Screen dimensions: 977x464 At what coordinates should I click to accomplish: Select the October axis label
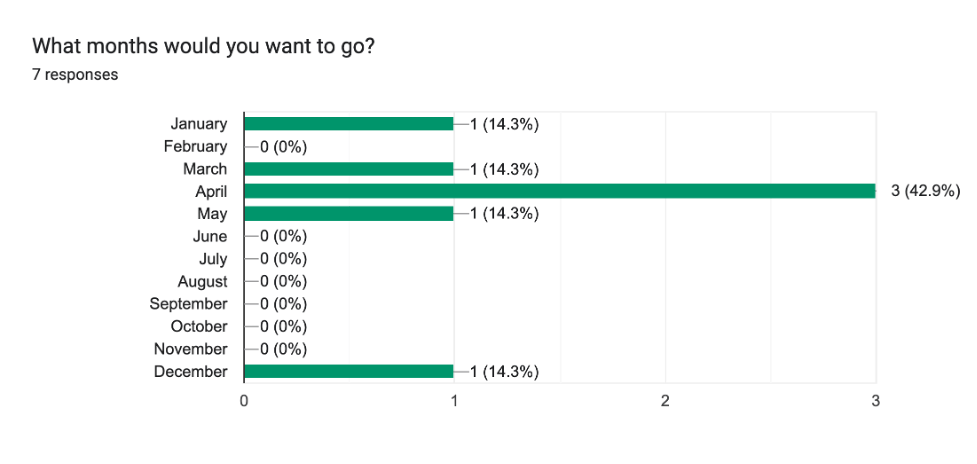(199, 326)
